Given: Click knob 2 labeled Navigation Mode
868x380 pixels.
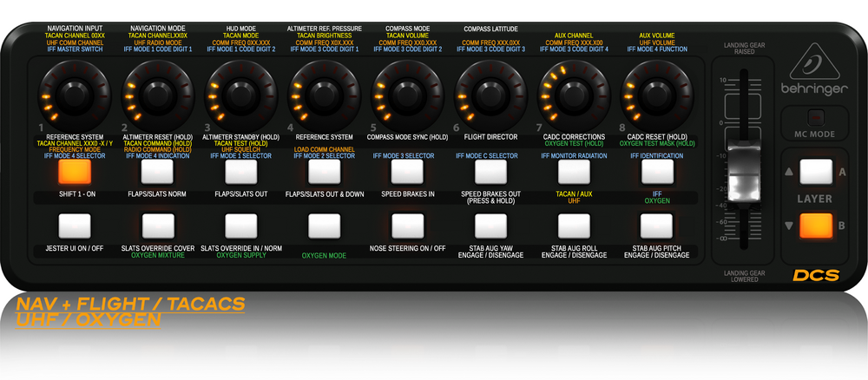Looking at the screenshot, I should coord(158,95).
